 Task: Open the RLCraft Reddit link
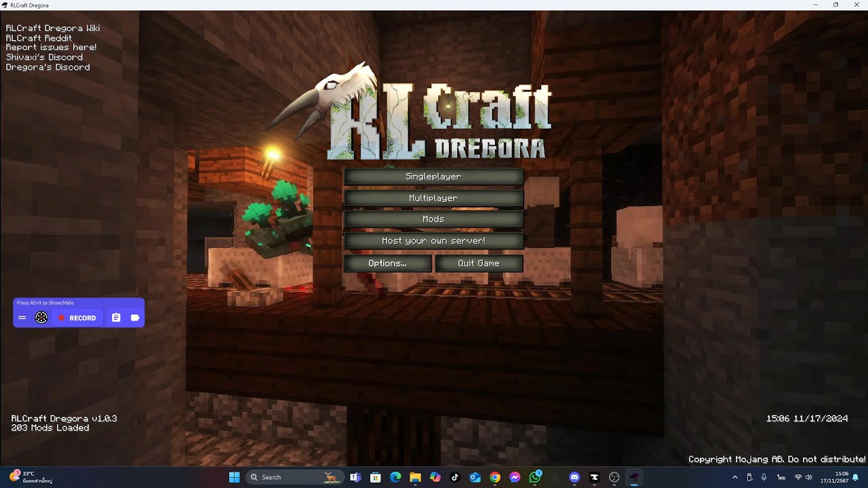click(x=39, y=38)
